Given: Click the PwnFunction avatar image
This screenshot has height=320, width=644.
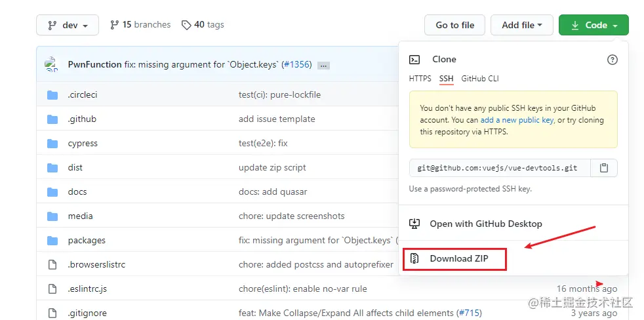Looking at the screenshot, I should (52, 64).
